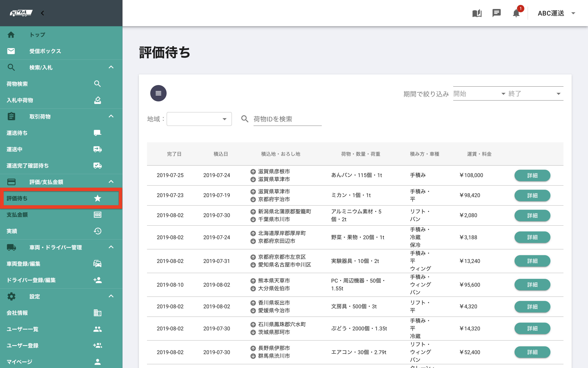Click the 完了日 column header

click(x=174, y=154)
